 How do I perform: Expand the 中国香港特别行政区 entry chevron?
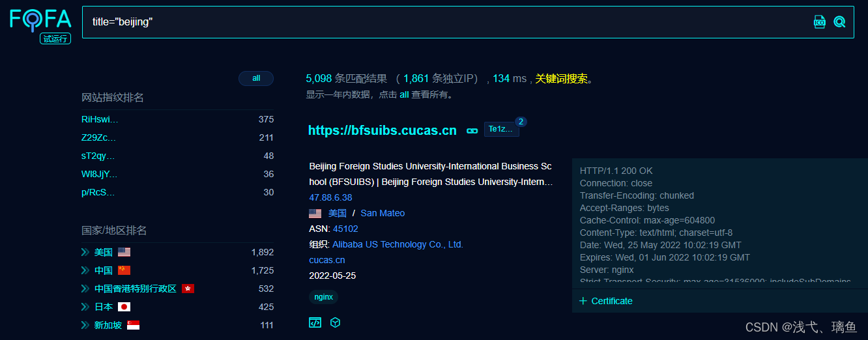coord(85,289)
